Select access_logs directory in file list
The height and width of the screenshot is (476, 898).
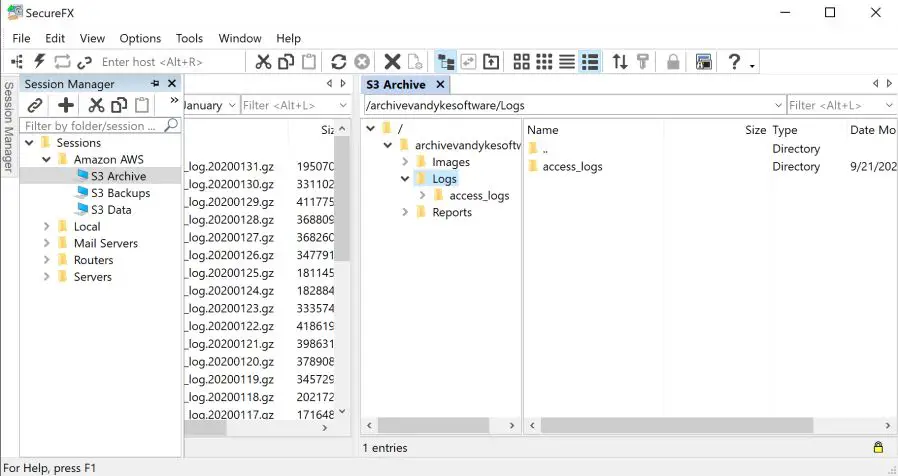(x=572, y=167)
